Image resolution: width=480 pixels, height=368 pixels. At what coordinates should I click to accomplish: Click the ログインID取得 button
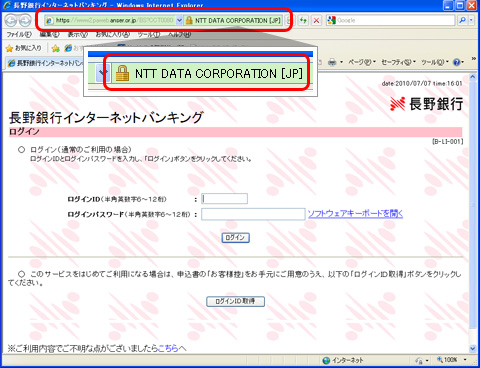coord(235,301)
